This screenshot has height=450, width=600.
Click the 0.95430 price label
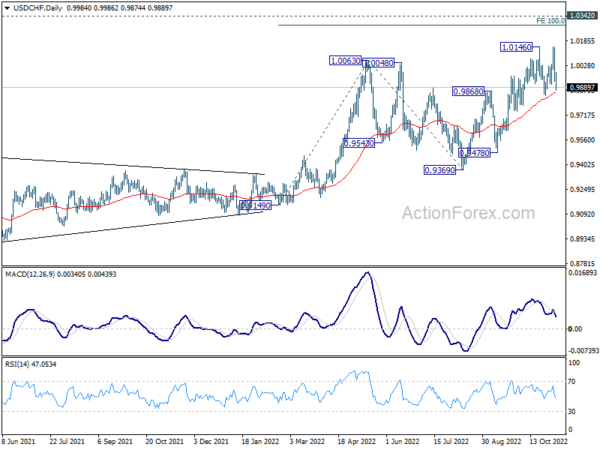click(359, 143)
